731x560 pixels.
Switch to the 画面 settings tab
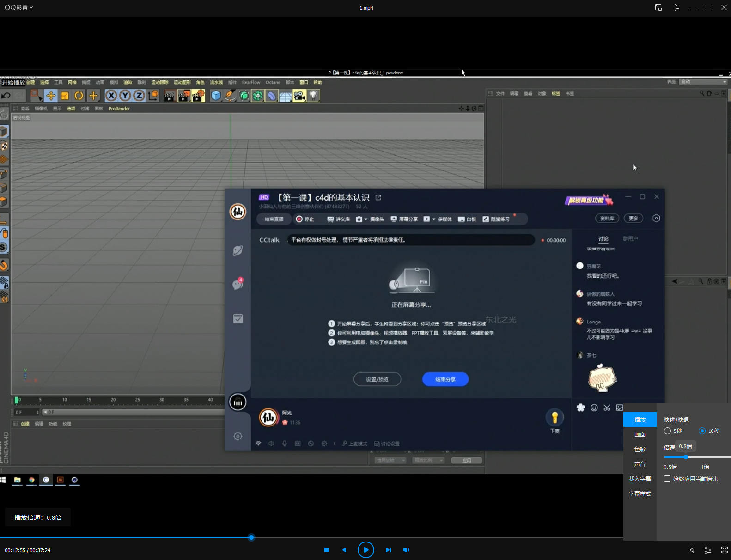640,435
